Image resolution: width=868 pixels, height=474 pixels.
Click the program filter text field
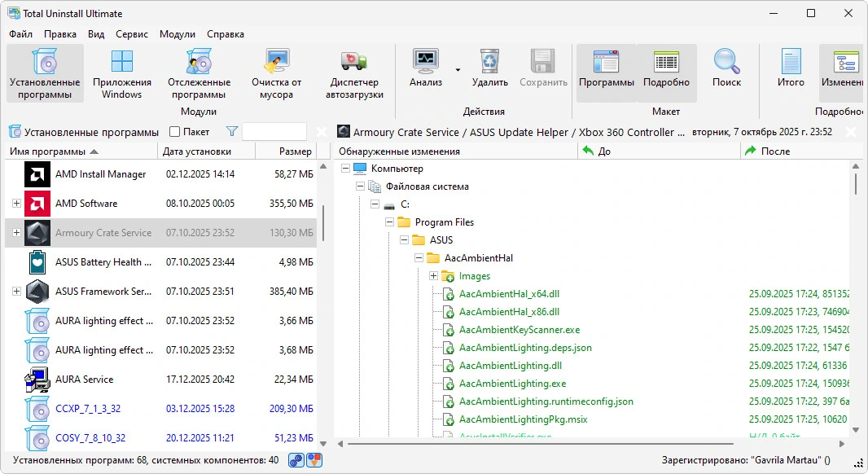[x=274, y=132]
